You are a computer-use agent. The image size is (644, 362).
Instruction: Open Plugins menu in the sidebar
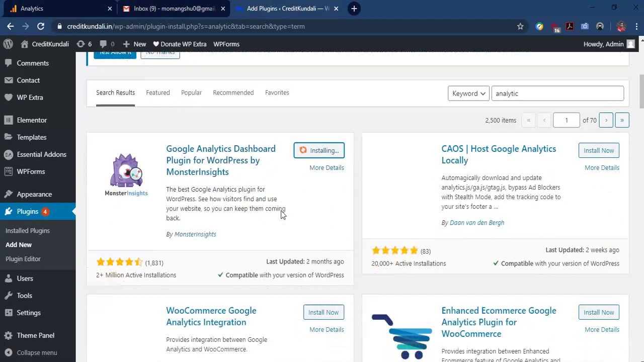(28, 212)
